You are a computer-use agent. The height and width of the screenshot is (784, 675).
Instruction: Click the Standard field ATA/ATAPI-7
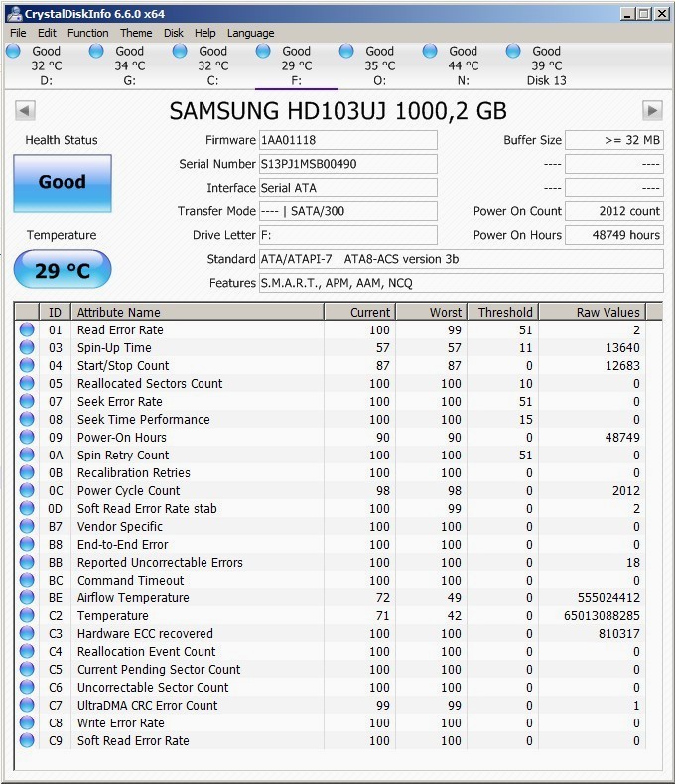point(461,259)
